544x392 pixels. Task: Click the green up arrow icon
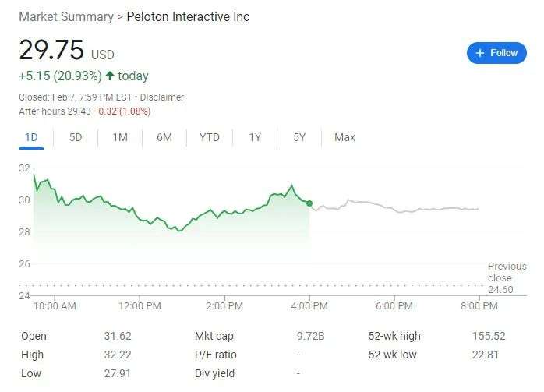coord(110,76)
